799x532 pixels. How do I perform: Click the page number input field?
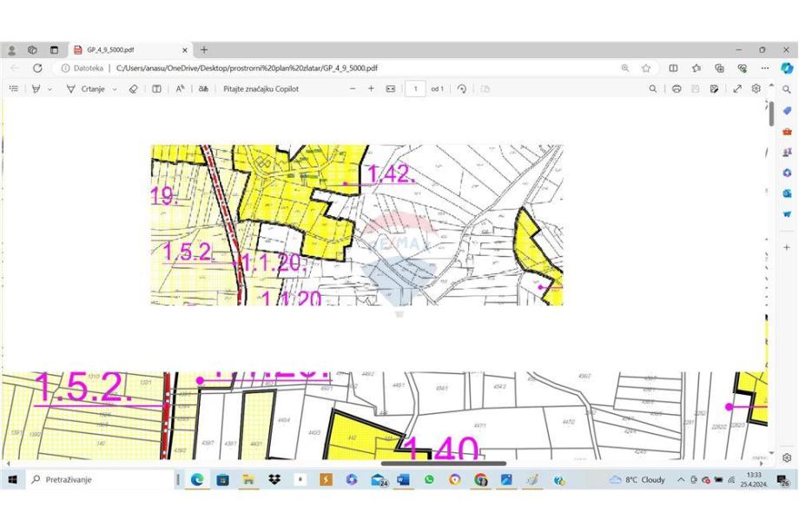[415, 89]
